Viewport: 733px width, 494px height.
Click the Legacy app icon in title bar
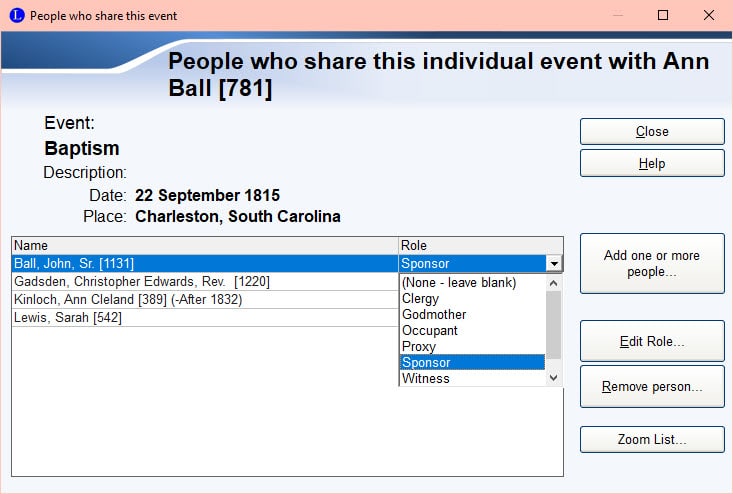(16, 15)
